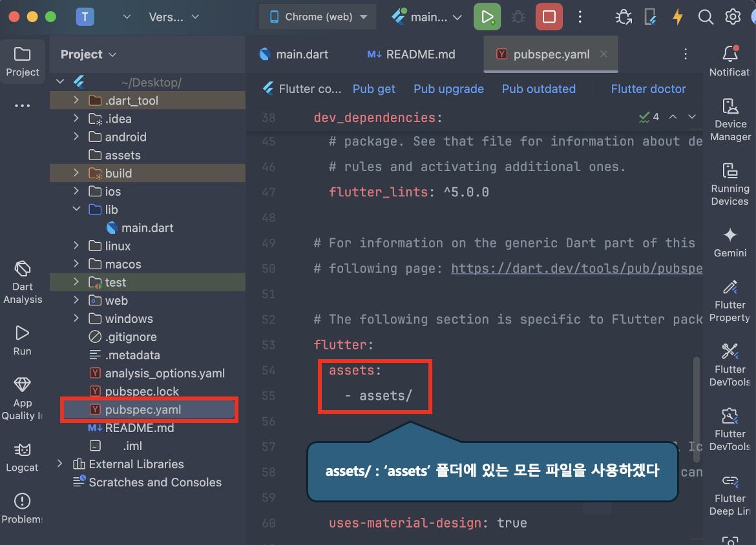The image size is (756, 545).
Task: Open Dart Analysis tool window
Action: point(22,282)
